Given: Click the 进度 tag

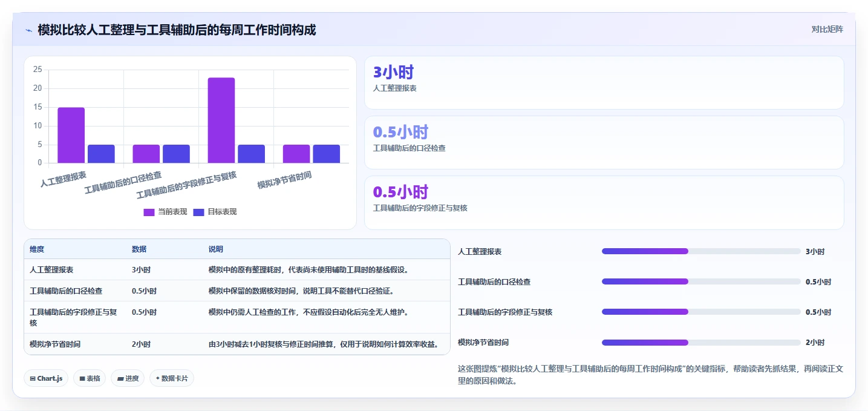Looking at the screenshot, I should 128,378.
